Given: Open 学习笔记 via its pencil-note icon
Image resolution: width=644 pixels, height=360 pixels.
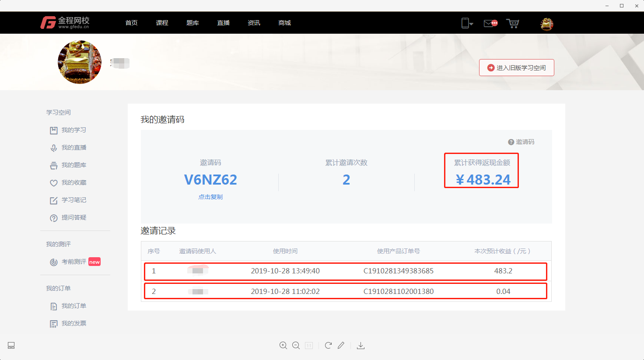Looking at the screenshot, I should tap(54, 200).
